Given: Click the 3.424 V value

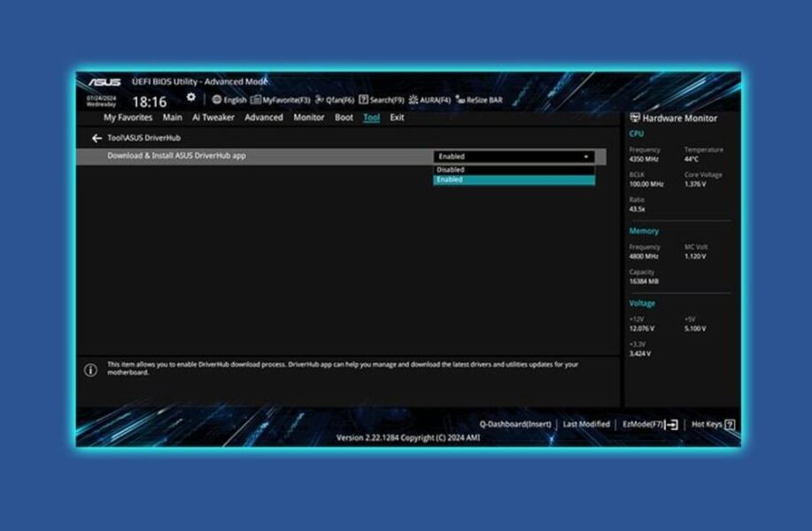Looking at the screenshot, I should click(640, 353).
